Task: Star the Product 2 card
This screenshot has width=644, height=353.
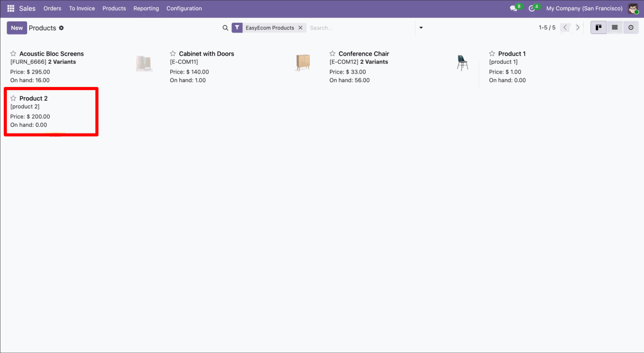Action: (13, 98)
